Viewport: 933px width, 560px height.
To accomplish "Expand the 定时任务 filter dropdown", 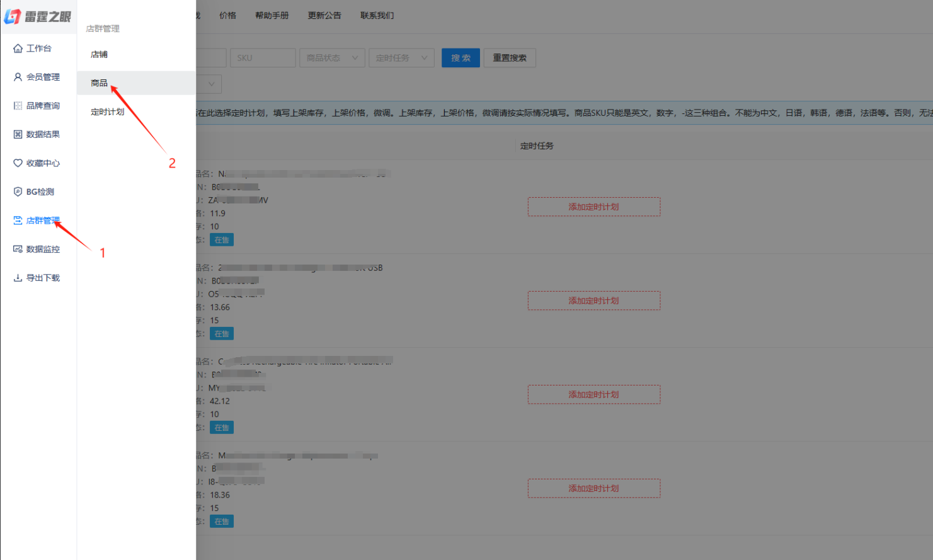I will pos(401,58).
